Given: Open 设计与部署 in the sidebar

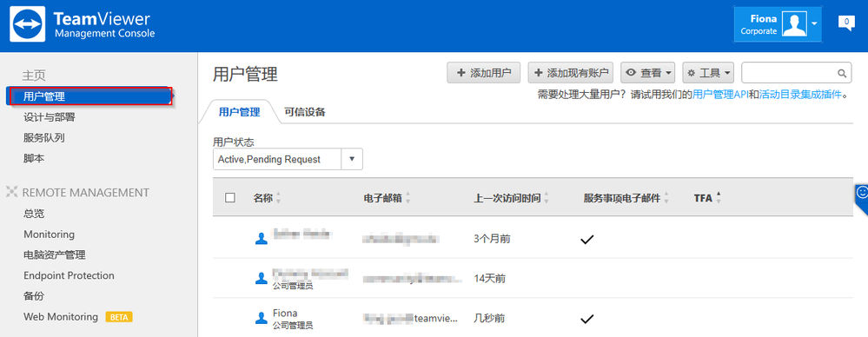Looking at the screenshot, I should pos(50,117).
